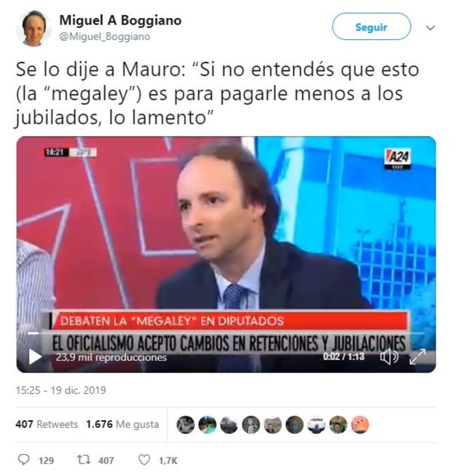View the 1.676 Me gusta list
Screen dimensions: 460x476
[x=122, y=424]
